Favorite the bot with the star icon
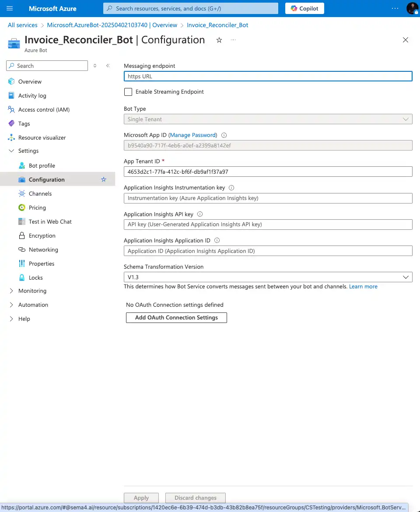 tap(219, 40)
